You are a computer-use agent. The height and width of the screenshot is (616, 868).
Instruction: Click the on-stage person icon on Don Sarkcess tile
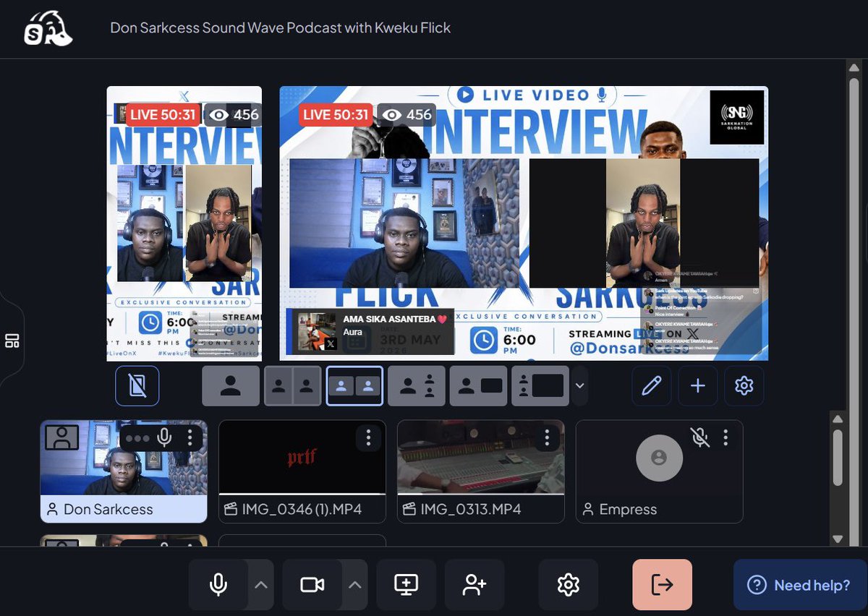pos(62,437)
